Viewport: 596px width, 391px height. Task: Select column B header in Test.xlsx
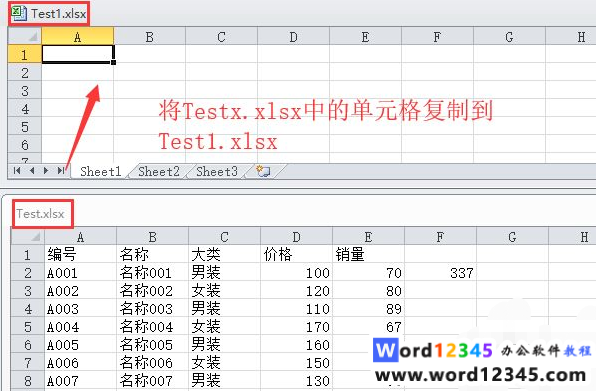pyautogui.click(x=152, y=237)
